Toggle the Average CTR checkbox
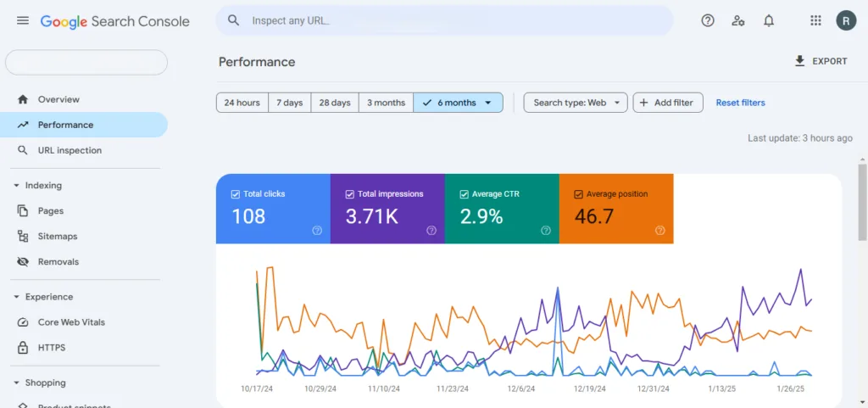Viewport: 868px width, 408px height. (x=465, y=194)
